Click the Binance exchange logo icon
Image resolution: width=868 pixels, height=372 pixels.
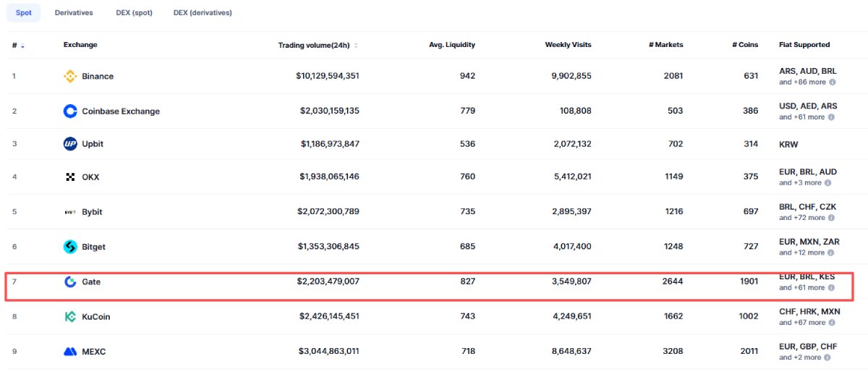[x=70, y=77]
